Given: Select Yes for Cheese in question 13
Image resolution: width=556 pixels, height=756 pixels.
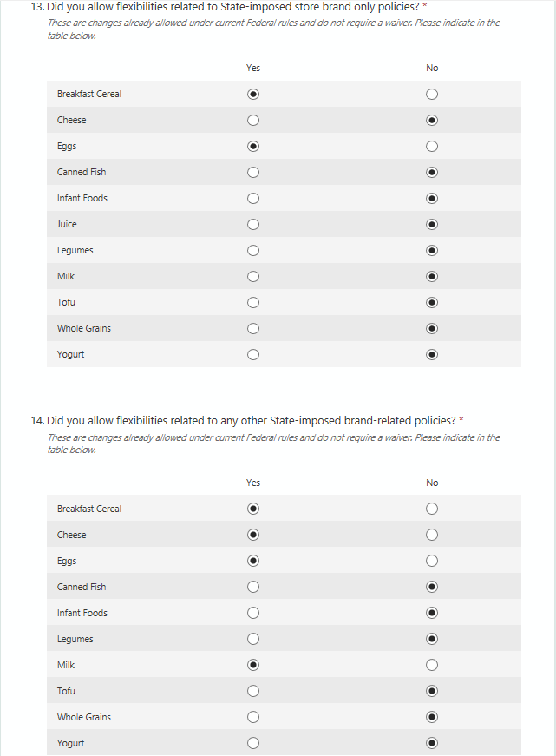Looking at the screenshot, I should click(253, 120).
